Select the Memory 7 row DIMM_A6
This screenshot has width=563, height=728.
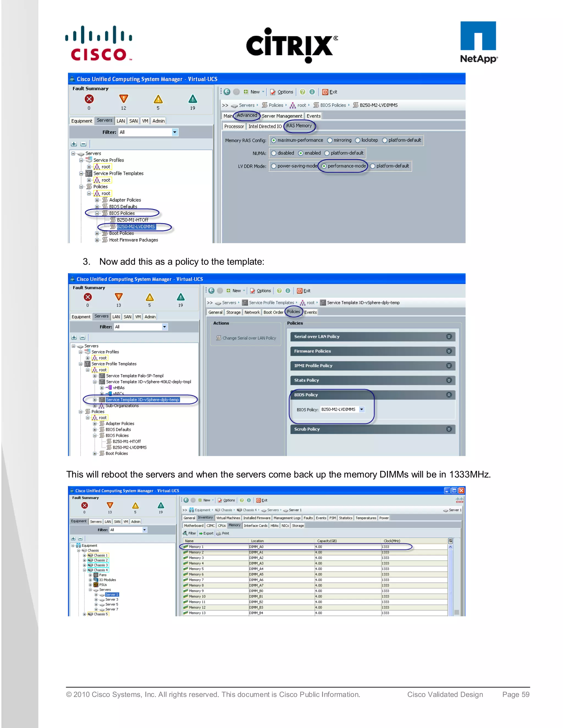tap(315, 580)
